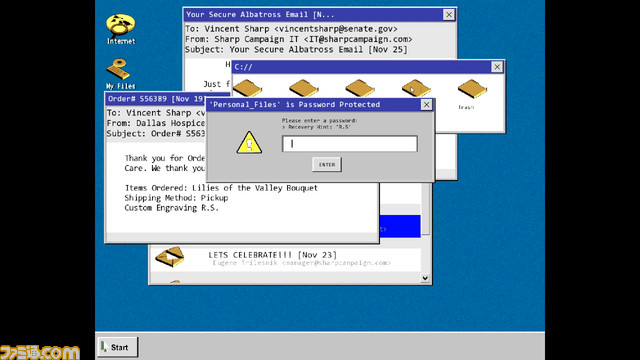The width and height of the screenshot is (640, 360).
Task: Close the C:// file window
Action: [x=497, y=67]
